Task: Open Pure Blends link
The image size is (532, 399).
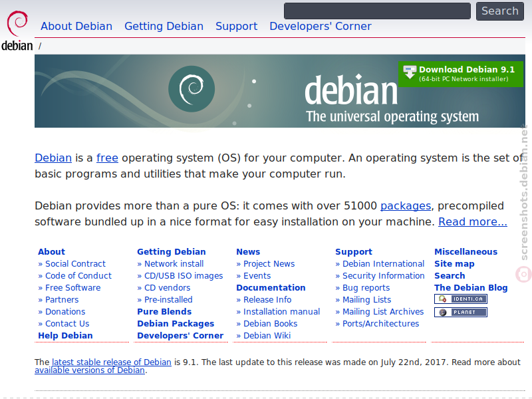Action: point(164,311)
